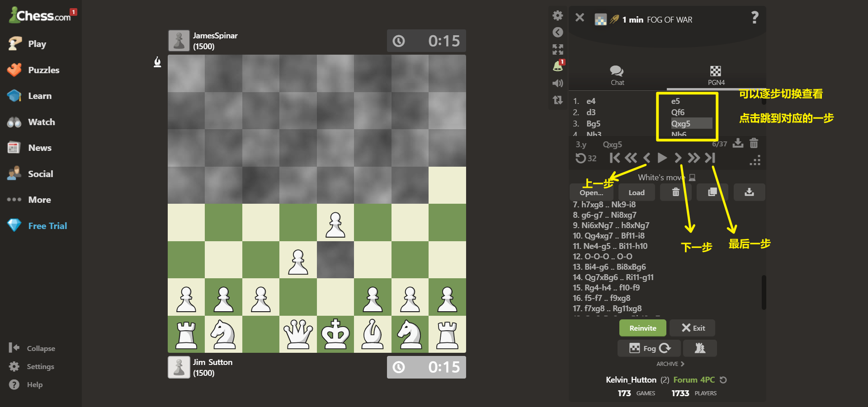Viewport: 868px width, 407px height.
Task: Open Kelvin_Hutton's profile
Action: (x=631, y=380)
